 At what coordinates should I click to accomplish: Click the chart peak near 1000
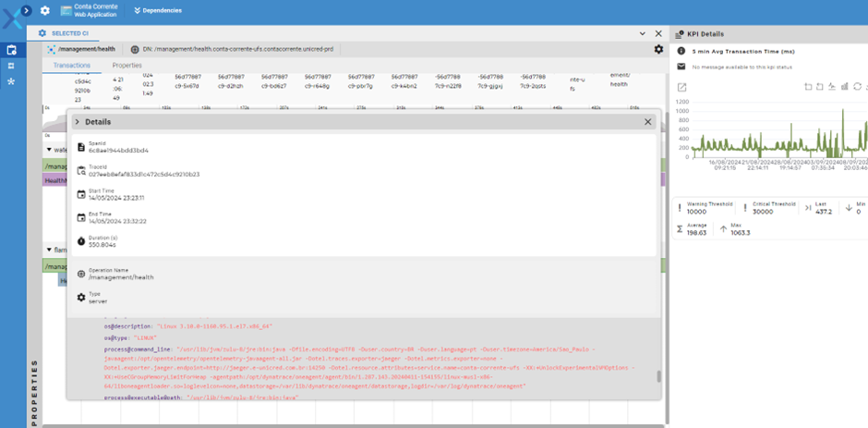842,112
